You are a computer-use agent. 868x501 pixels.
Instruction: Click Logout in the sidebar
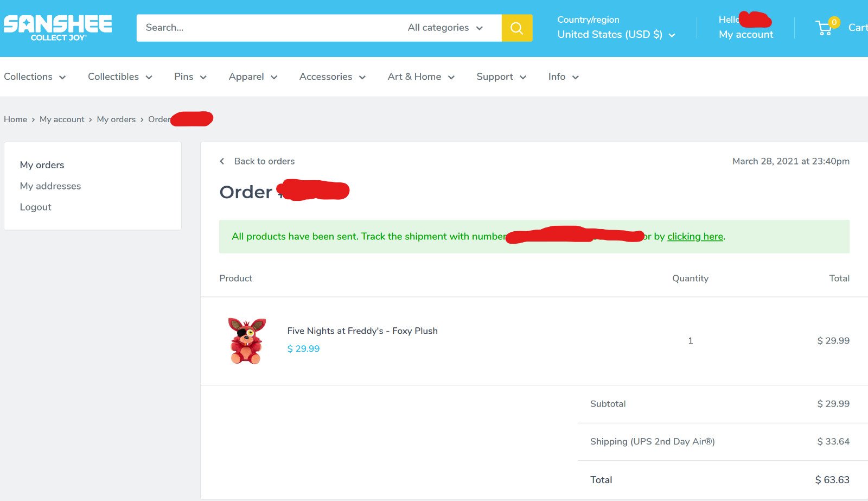coord(35,207)
